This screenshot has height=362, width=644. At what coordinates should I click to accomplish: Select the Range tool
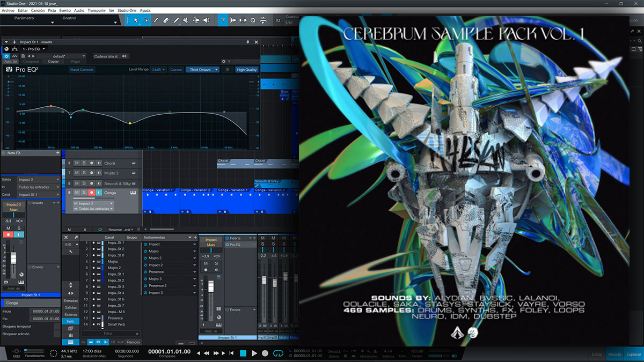(145, 20)
